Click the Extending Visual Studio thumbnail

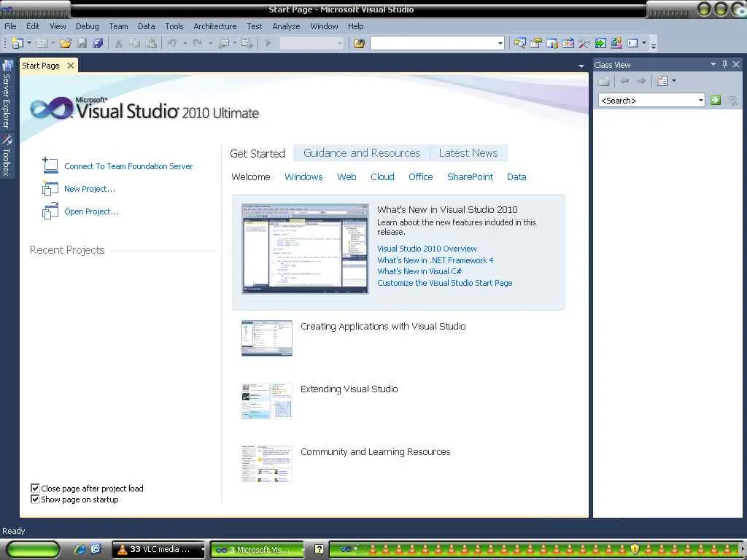pyautogui.click(x=267, y=401)
